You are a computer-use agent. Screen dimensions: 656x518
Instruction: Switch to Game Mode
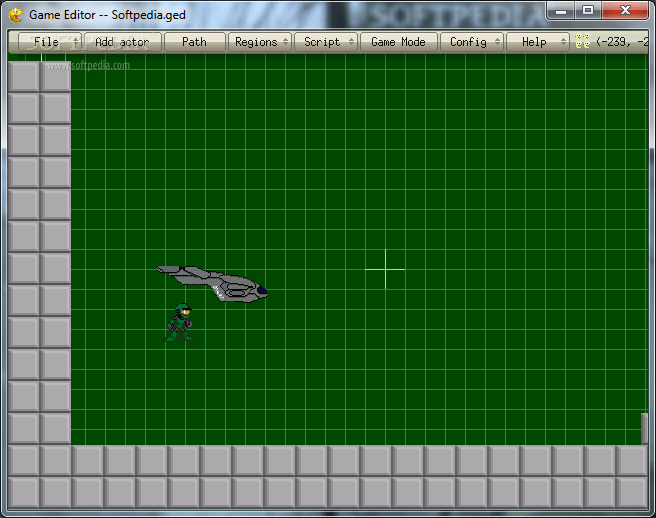coord(398,42)
